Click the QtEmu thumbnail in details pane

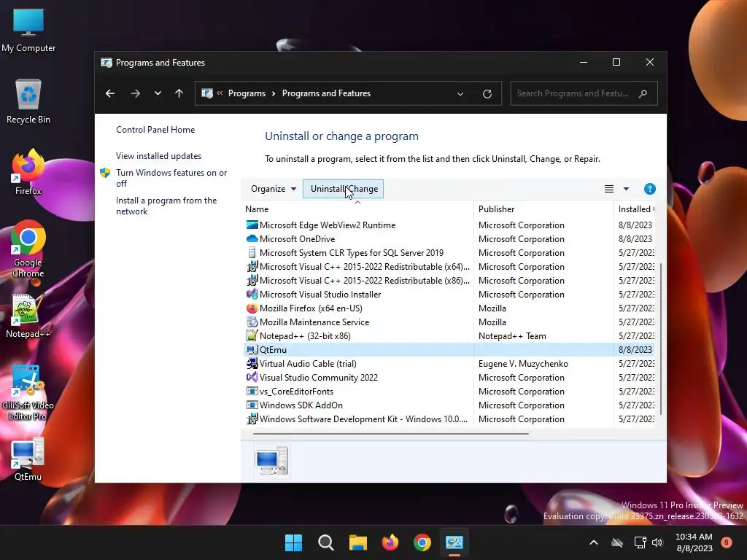pos(271,461)
